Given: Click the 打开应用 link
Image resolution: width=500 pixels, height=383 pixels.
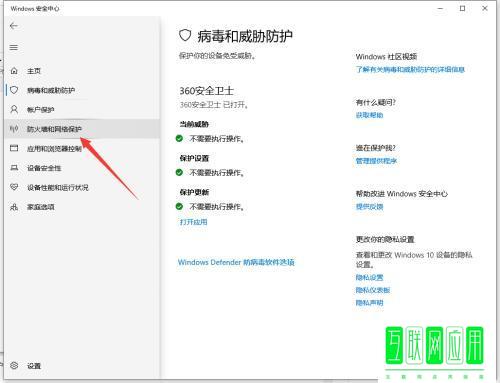Looking at the screenshot, I should pyautogui.click(x=194, y=222).
